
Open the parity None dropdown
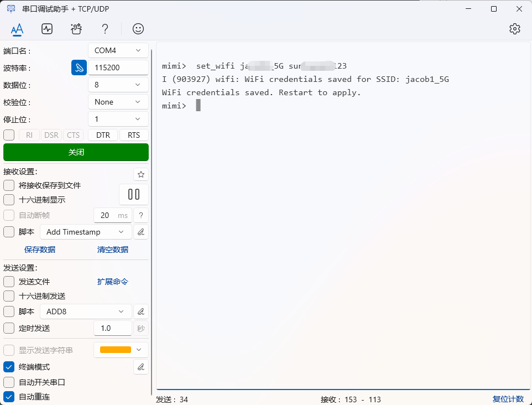(x=118, y=102)
